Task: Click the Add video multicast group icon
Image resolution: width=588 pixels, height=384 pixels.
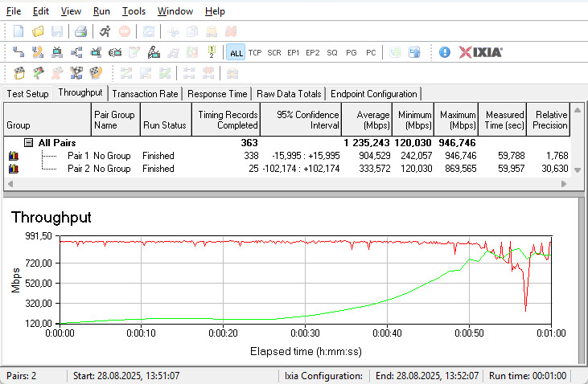Action: [x=96, y=52]
